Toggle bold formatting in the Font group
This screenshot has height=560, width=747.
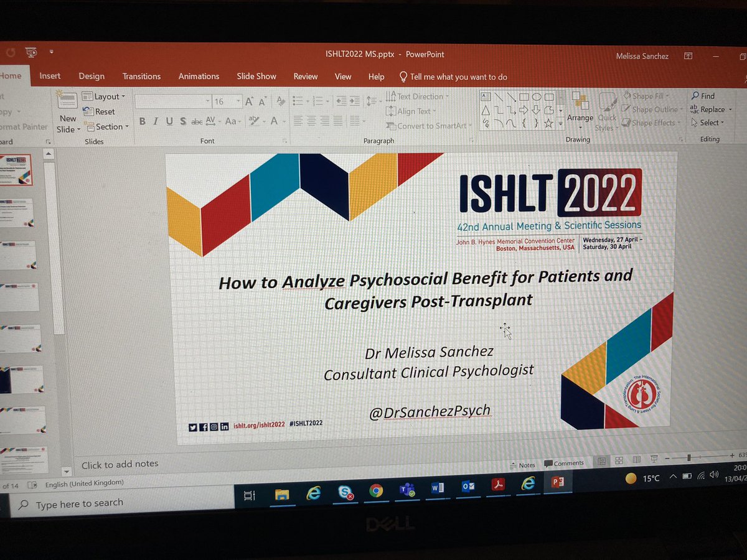pyautogui.click(x=143, y=122)
